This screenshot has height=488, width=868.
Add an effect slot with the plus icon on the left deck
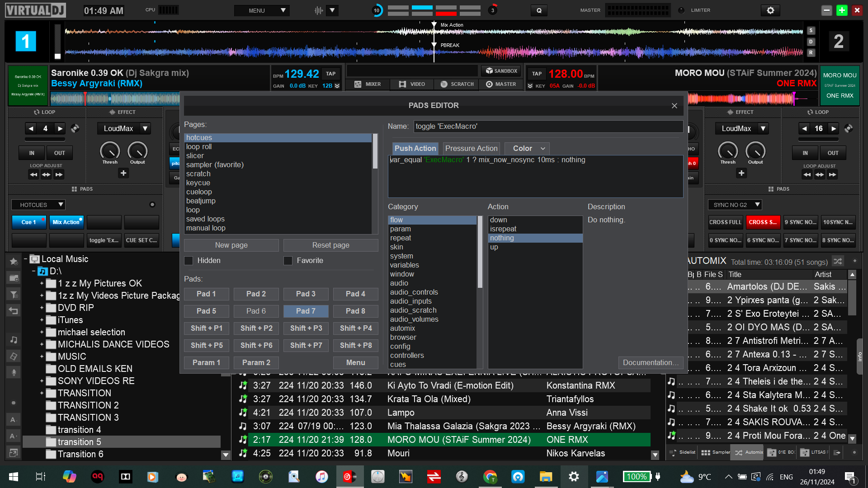[123, 173]
